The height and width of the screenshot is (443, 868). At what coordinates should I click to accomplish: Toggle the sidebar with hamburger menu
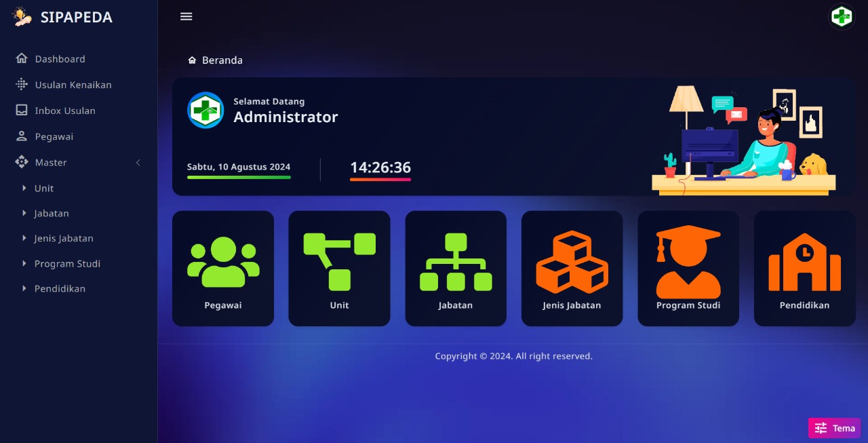(x=186, y=16)
